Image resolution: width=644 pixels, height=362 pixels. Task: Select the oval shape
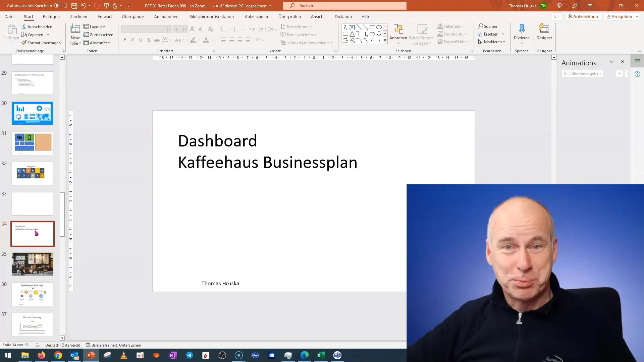[x=379, y=27]
